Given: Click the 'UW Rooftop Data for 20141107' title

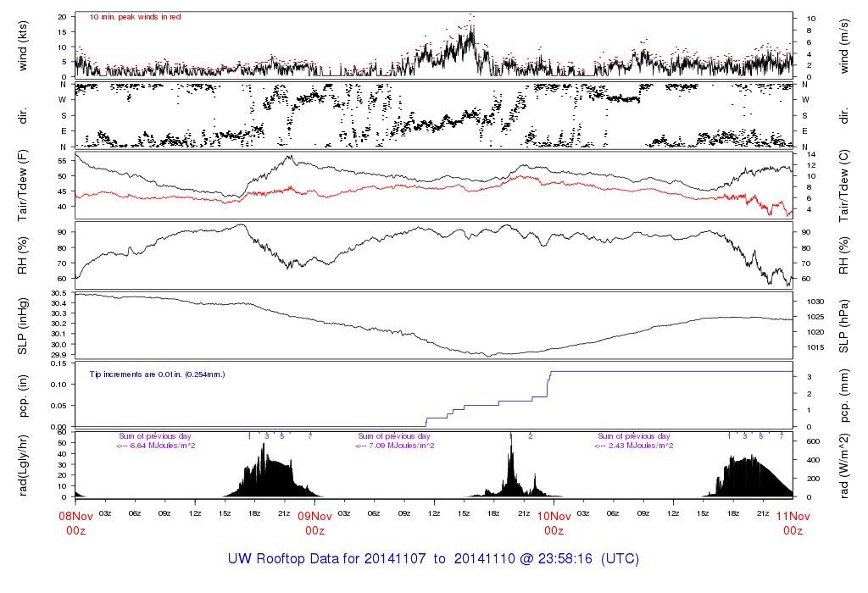Looking at the screenshot, I should point(326,559).
